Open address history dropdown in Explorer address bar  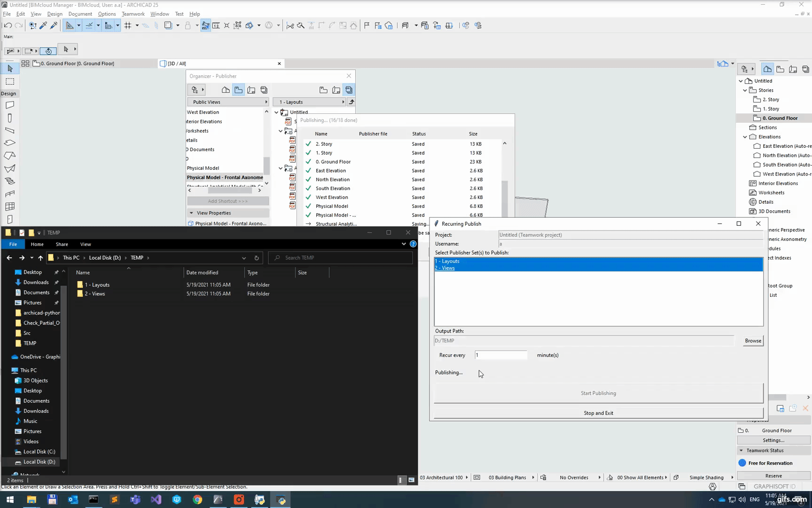(x=244, y=258)
